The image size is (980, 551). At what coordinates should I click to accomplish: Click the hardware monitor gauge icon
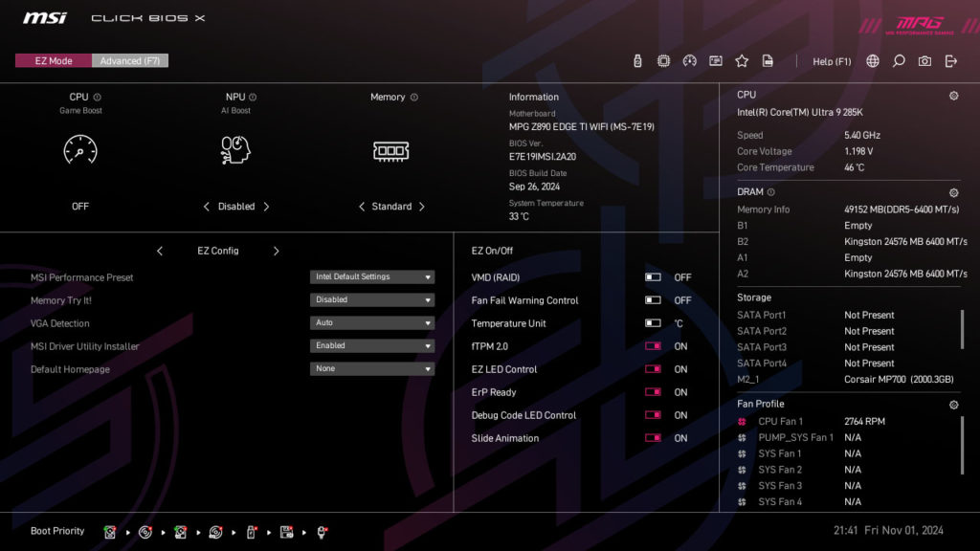point(690,59)
